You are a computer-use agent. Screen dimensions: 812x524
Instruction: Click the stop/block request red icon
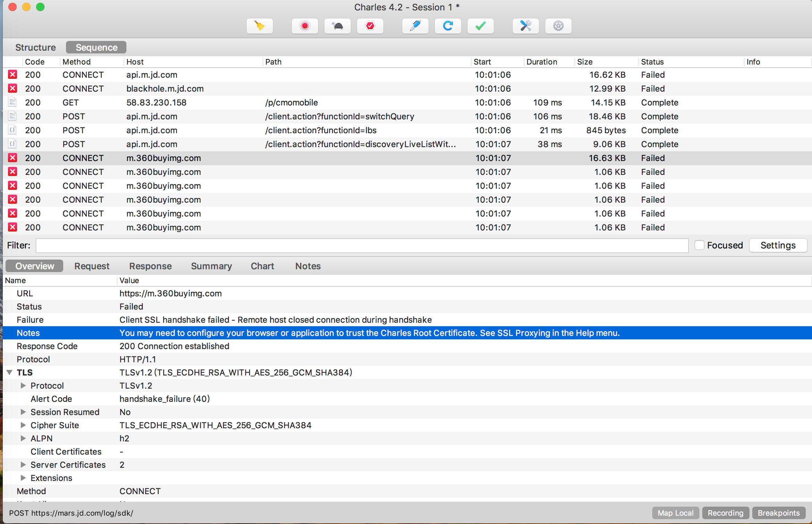pos(370,25)
